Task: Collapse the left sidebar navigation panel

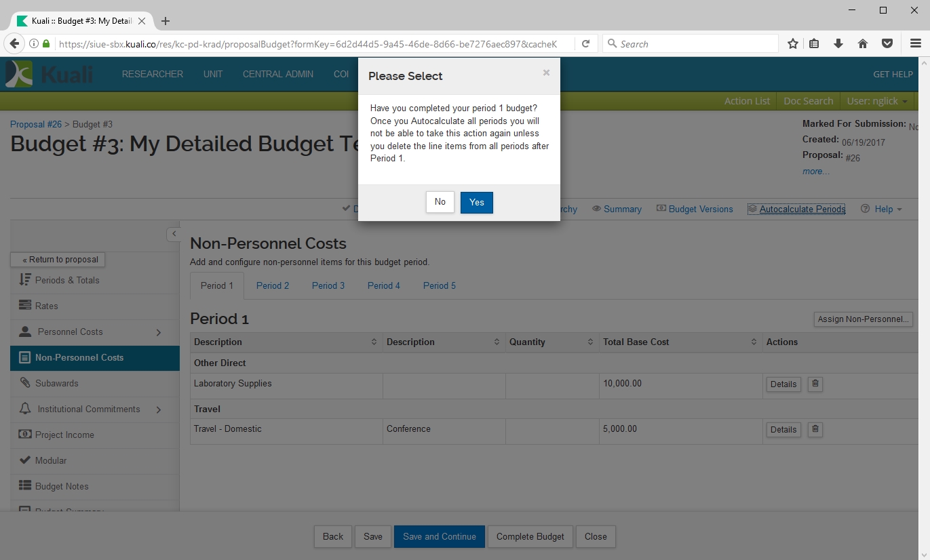Action: [x=174, y=234]
